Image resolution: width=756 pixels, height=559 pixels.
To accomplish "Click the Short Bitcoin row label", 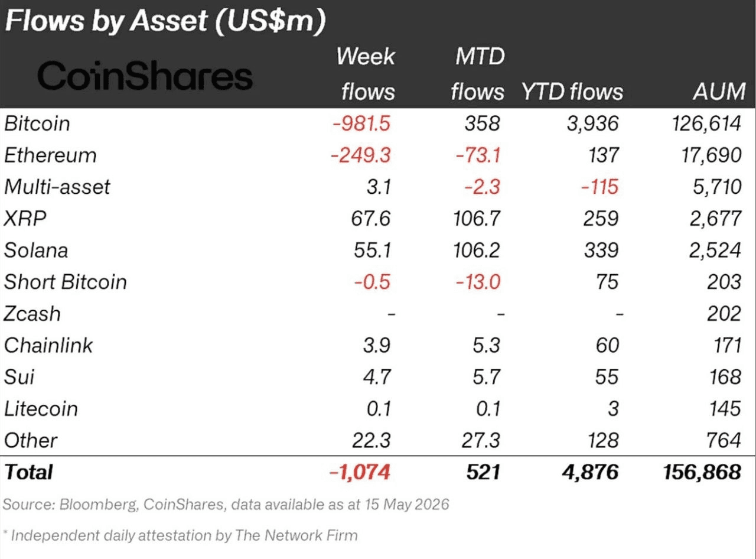I will 66,282.
